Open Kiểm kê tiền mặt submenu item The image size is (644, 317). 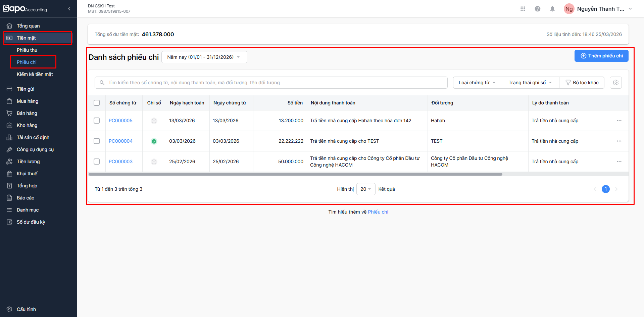[35, 74]
